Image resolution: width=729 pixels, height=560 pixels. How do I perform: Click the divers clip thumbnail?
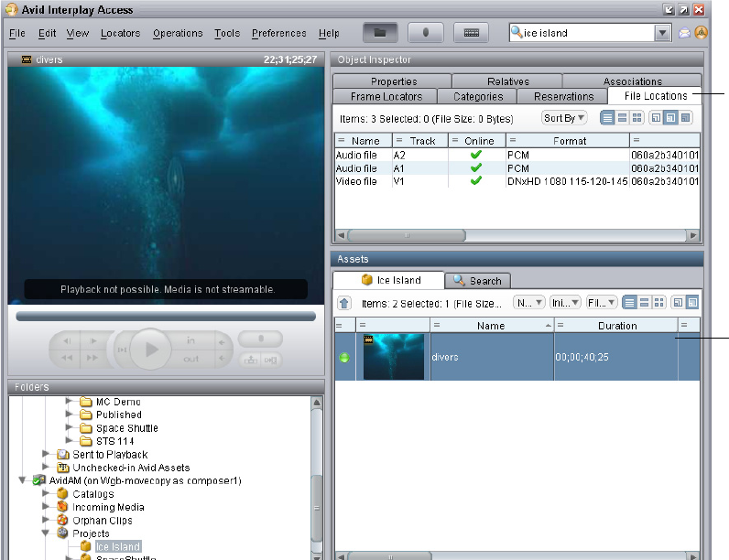(x=394, y=357)
